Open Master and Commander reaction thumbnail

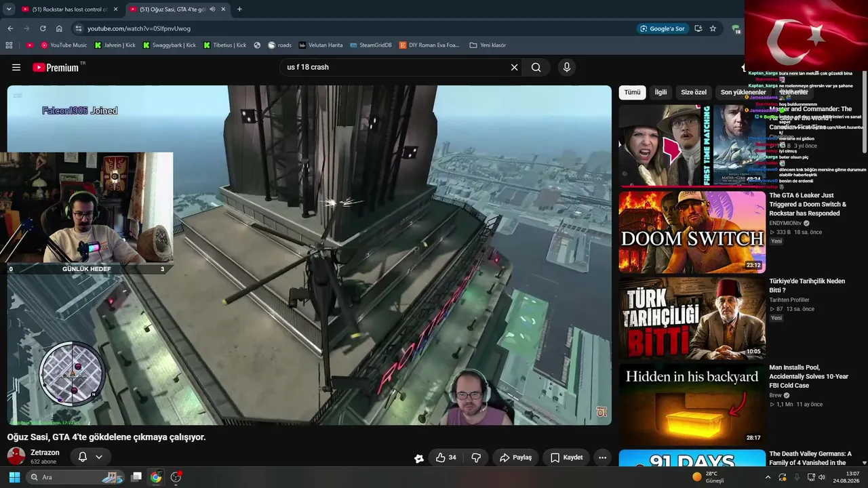[x=692, y=146]
